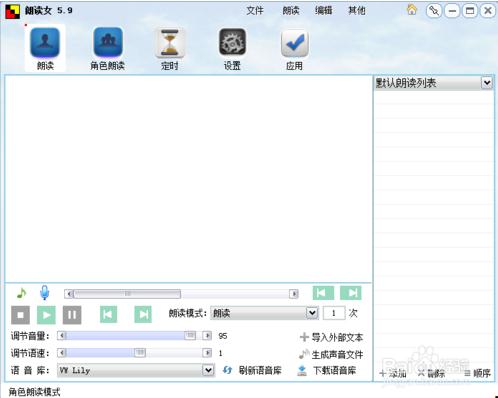Click the pause playback button
The height and width of the screenshot is (398, 498).
click(x=72, y=315)
